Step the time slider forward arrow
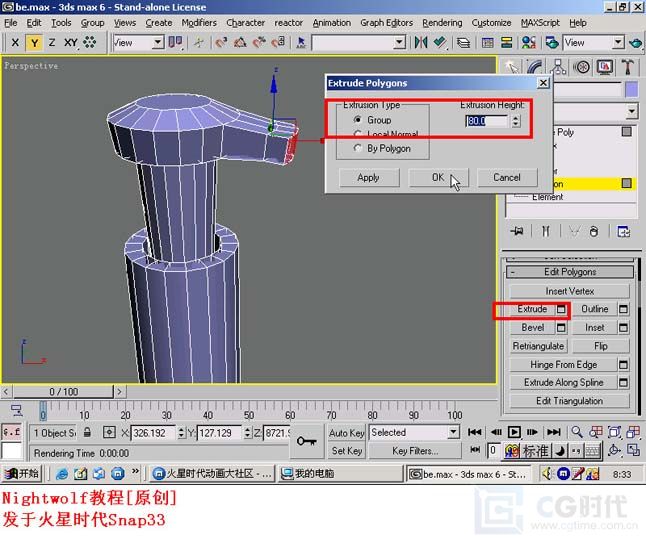646x539 pixels. point(119,391)
